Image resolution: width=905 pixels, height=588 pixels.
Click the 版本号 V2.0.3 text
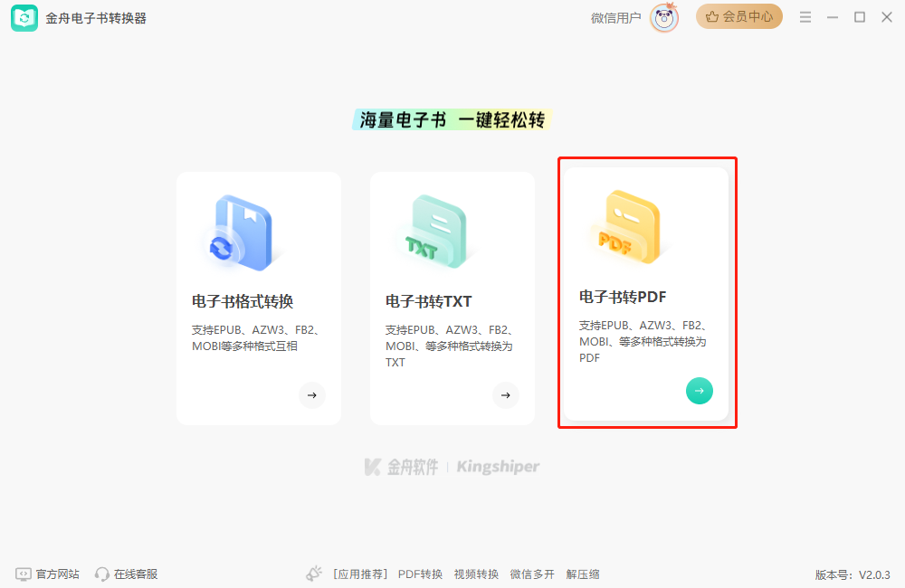[x=853, y=574]
